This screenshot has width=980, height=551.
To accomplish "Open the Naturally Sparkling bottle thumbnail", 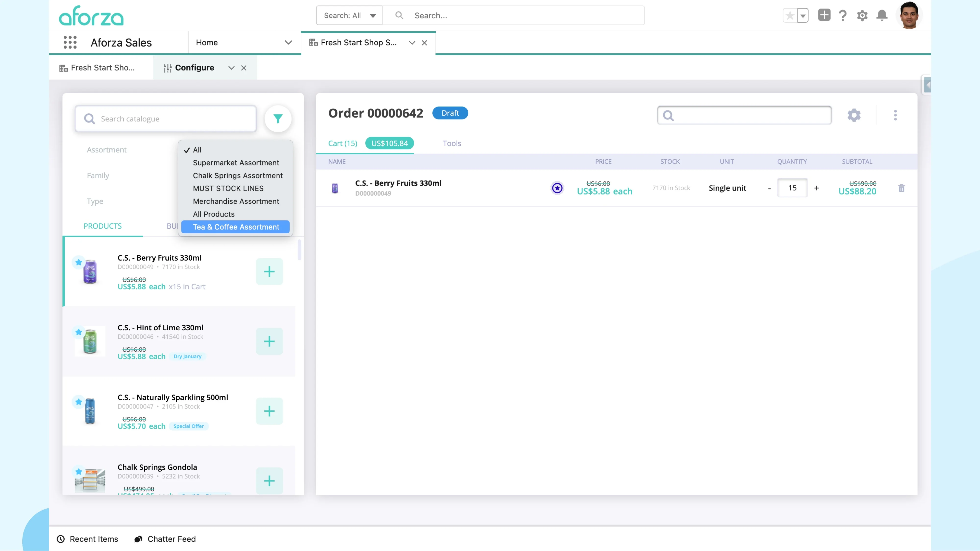I will point(90,411).
